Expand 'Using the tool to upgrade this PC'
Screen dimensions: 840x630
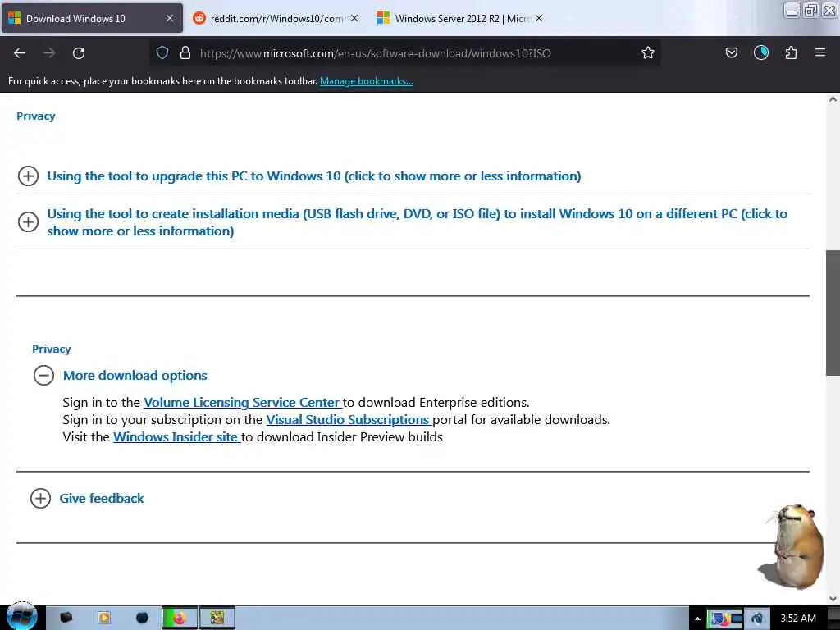click(x=314, y=176)
